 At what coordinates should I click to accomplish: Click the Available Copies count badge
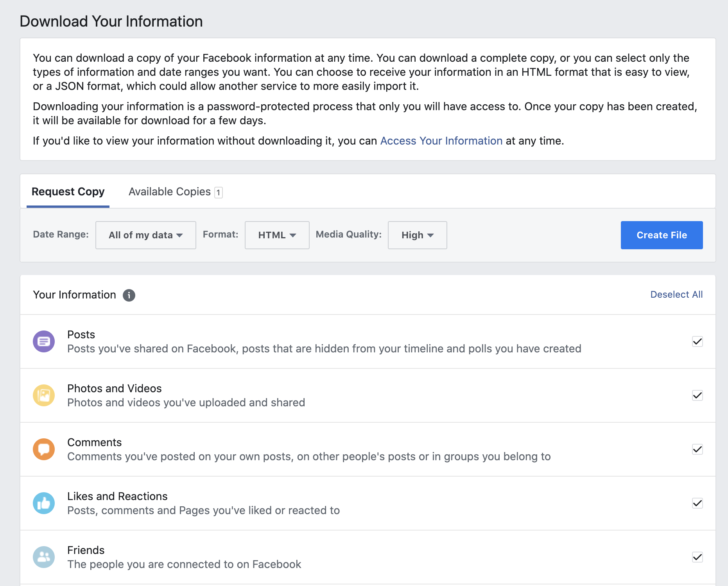[219, 193]
